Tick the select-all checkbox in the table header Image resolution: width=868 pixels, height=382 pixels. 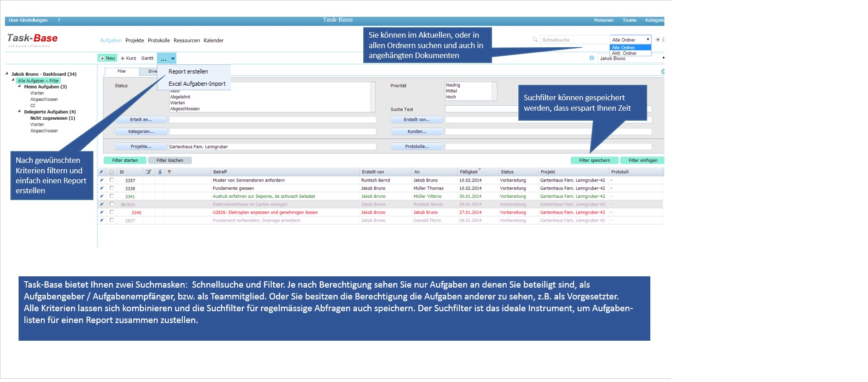(x=112, y=172)
